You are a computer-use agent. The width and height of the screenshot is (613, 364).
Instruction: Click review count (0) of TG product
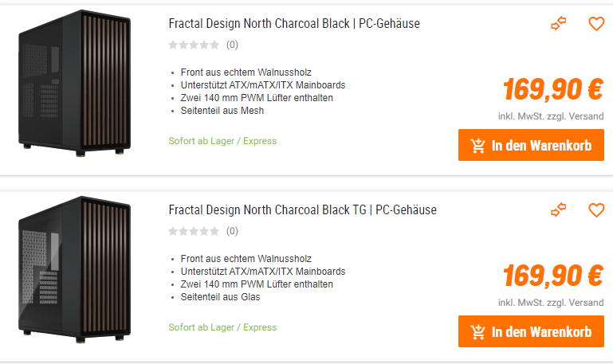point(232,232)
